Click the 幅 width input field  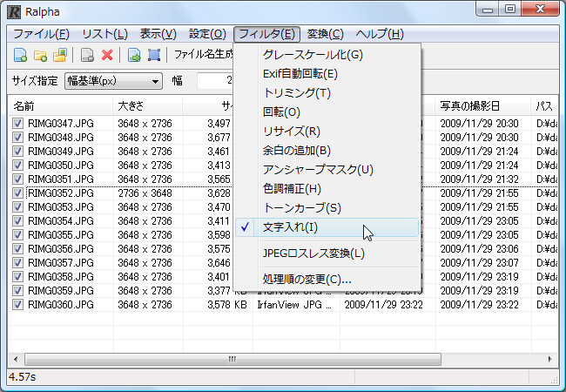[x=215, y=81]
